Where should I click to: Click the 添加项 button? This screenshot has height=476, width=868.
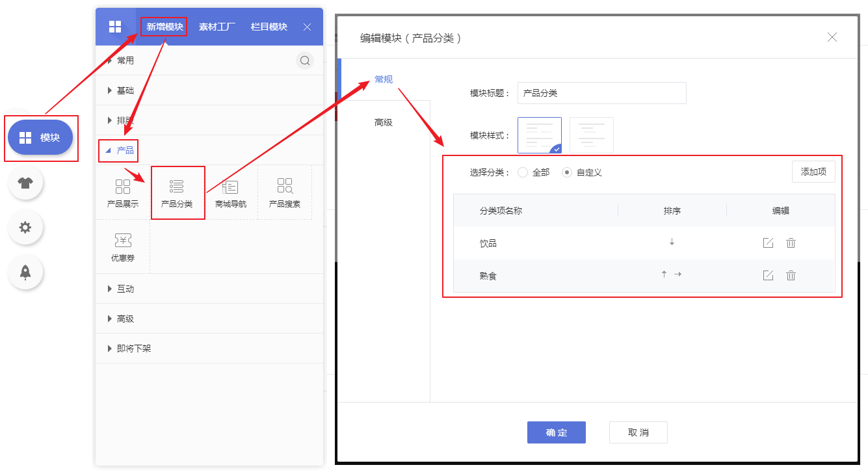[x=813, y=172]
